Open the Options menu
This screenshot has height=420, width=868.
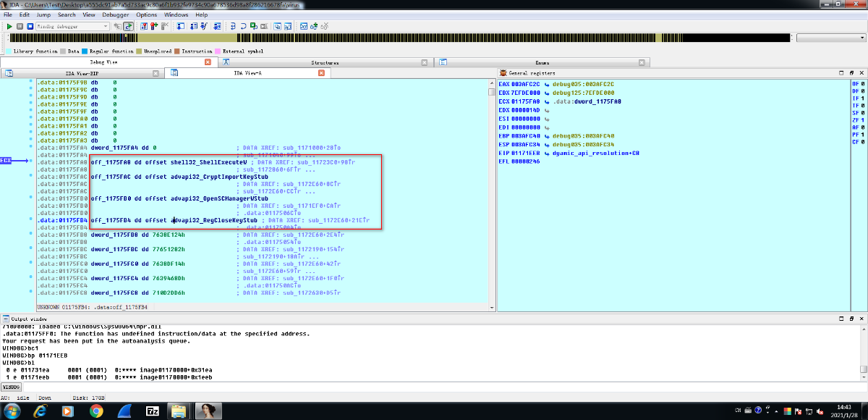pos(146,14)
